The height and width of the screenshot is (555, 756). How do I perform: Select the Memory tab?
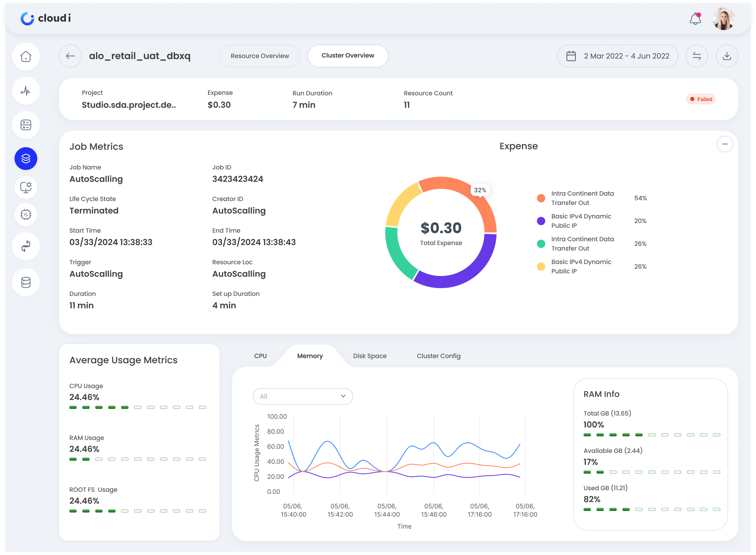(x=310, y=356)
